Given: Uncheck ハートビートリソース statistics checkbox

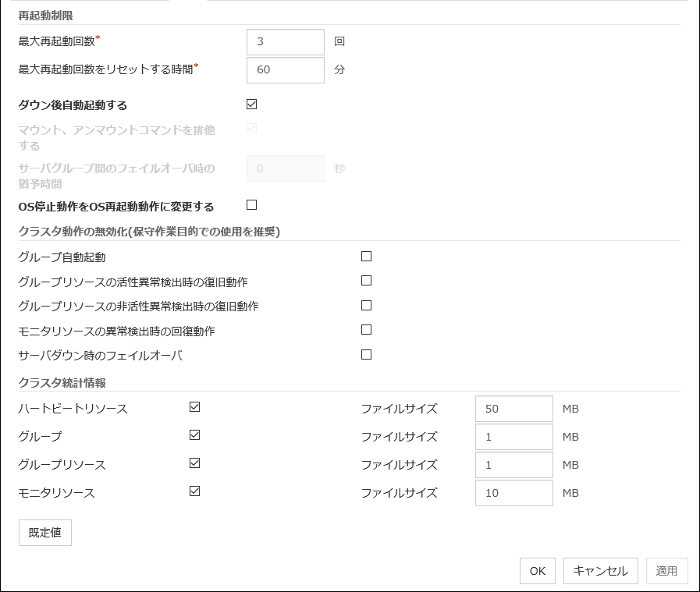Looking at the screenshot, I should tap(195, 407).
